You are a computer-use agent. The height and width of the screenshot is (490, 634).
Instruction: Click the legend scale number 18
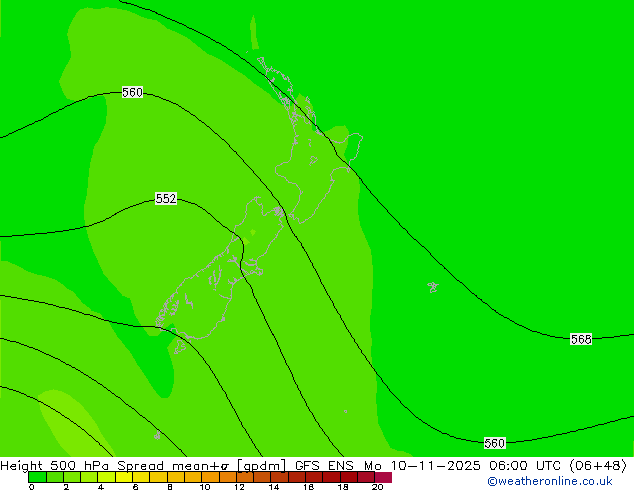343,486
